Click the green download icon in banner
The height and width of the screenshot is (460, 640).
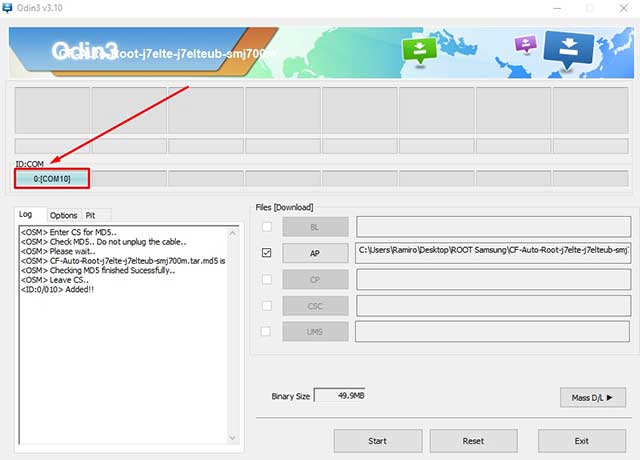[419, 51]
